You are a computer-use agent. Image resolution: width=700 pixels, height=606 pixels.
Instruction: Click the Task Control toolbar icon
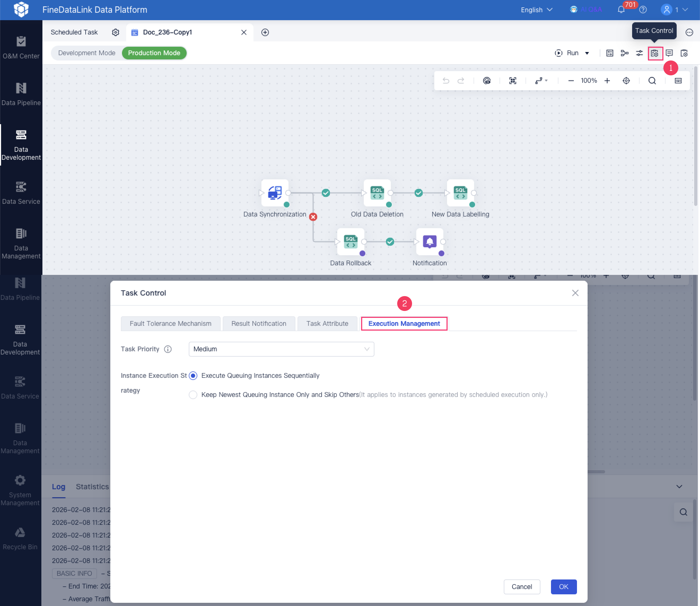pyautogui.click(x=655, y=53)
